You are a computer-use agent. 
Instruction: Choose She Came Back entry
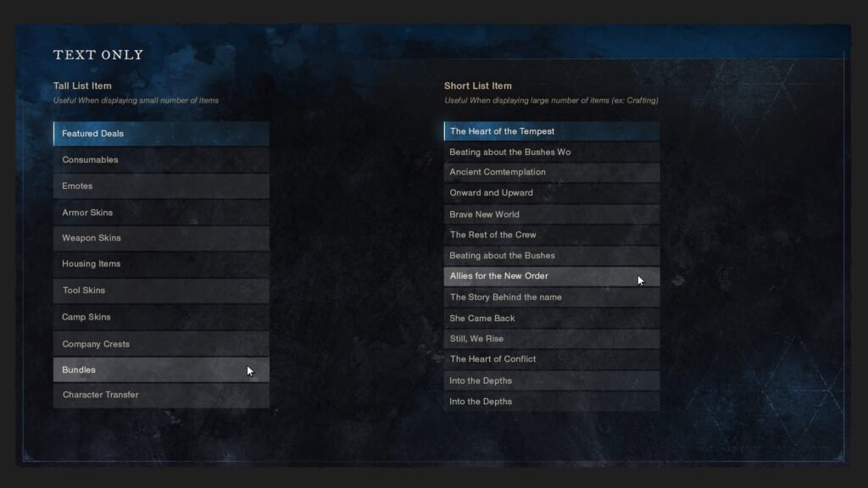pos(552,319)
